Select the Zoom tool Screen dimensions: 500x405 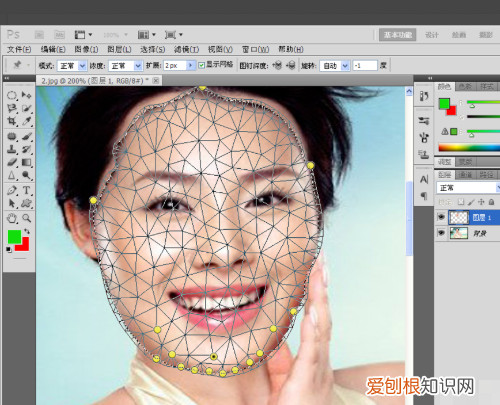26,218
